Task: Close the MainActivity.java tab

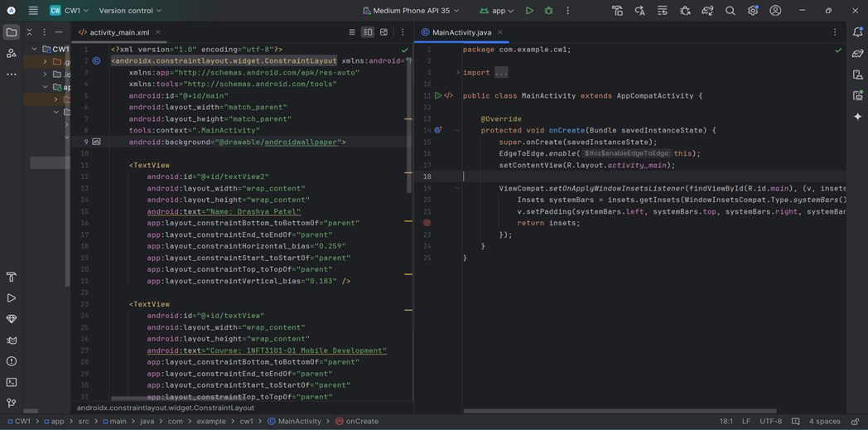Action: coord(499,32)
